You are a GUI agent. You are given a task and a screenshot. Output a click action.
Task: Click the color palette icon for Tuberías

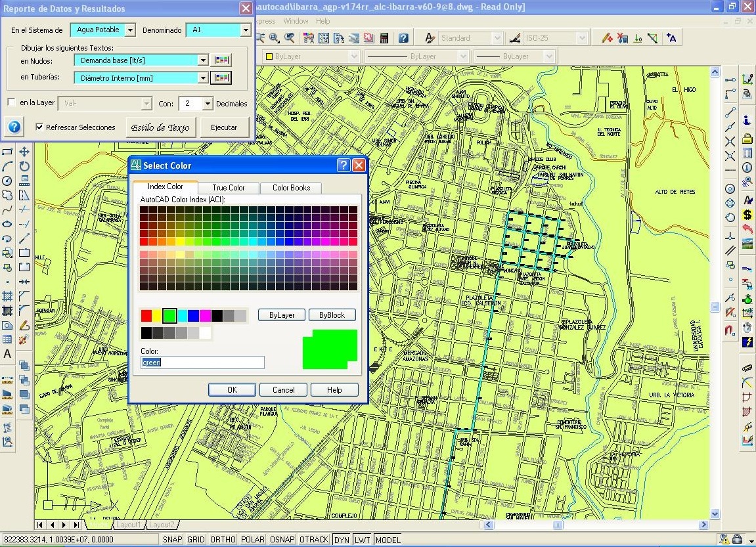click(x=221, y=78)
